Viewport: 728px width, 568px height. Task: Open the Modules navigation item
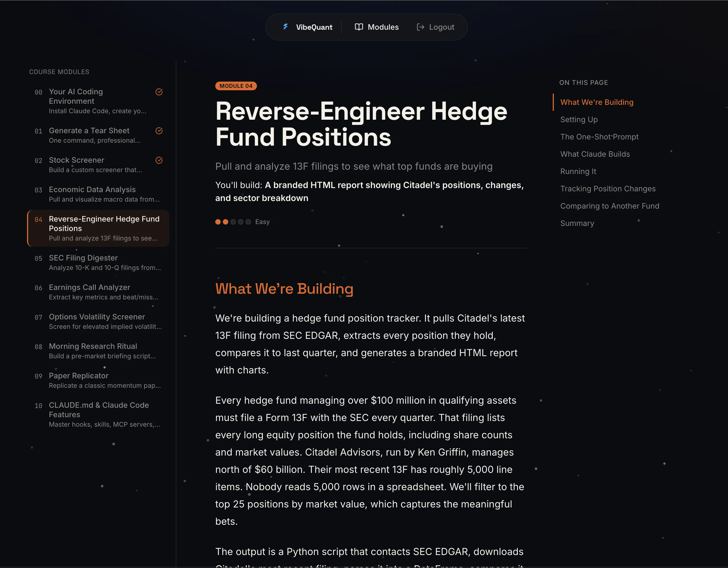tap(382, 27)
